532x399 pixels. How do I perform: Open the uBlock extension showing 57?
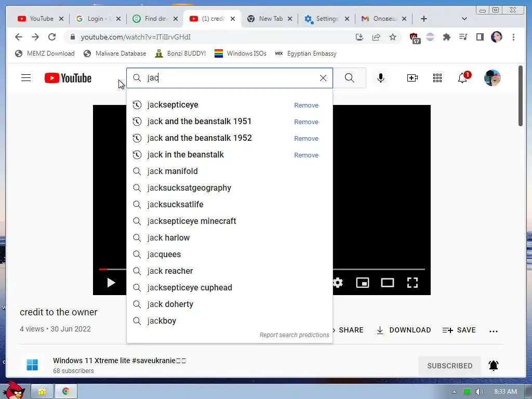(x=415, y=38)
